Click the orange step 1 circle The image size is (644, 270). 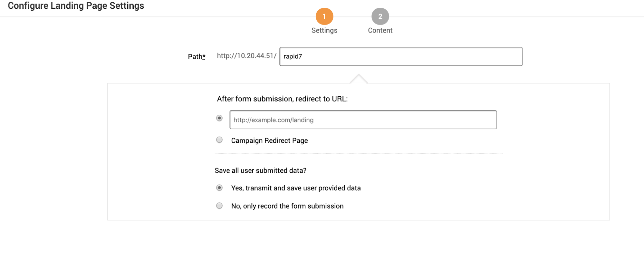324,16
